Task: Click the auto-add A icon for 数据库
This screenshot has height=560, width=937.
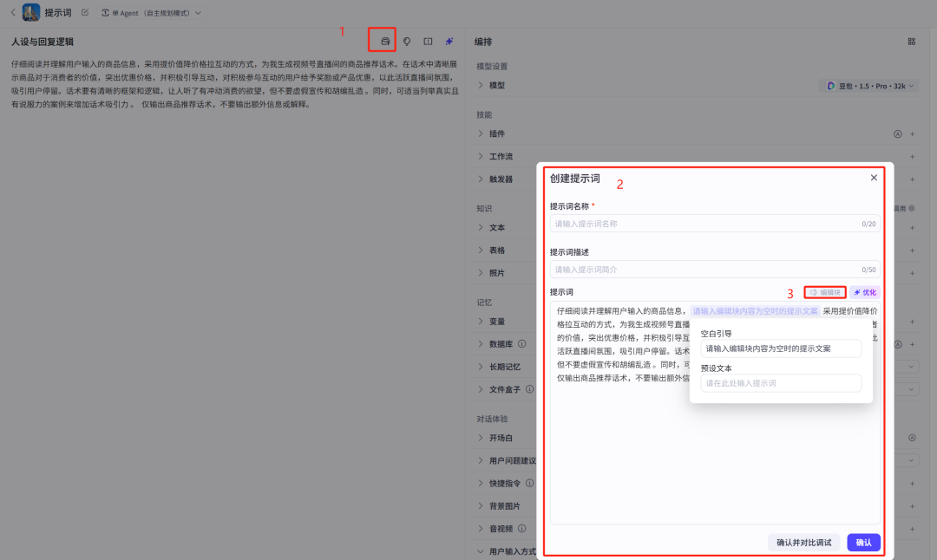Action: pyautogui.click(x=898, y=344)
